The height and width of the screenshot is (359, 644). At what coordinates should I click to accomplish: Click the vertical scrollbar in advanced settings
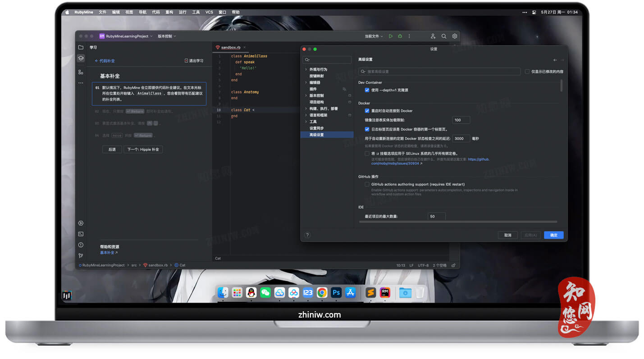pos(561,86)
